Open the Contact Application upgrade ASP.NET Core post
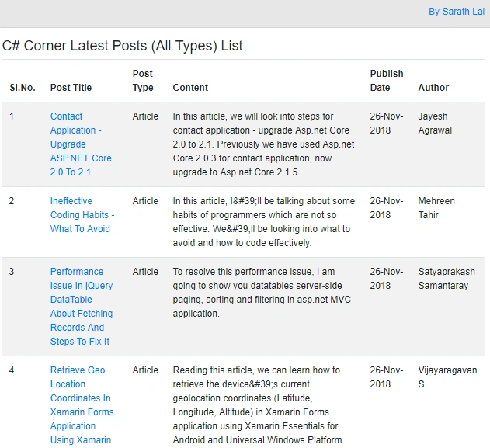 [x=81, y=144]
